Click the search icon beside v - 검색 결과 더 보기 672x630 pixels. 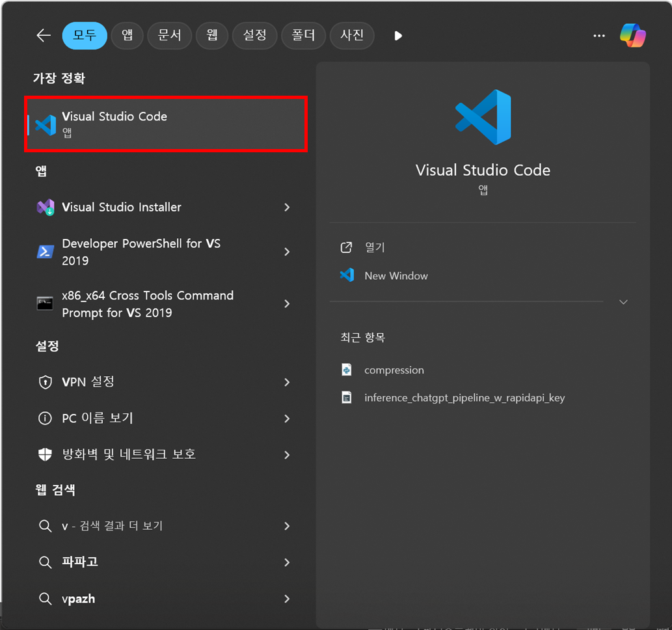click(45, 526)
